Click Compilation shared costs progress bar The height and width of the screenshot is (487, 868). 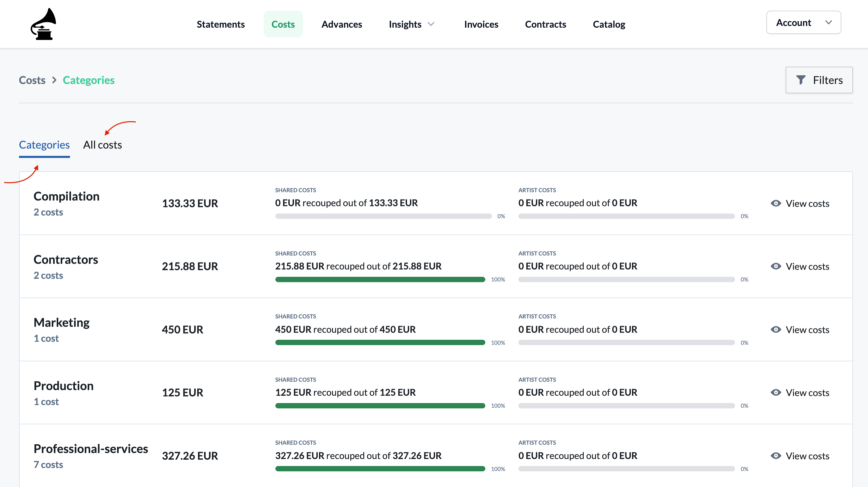pos(383,216)
